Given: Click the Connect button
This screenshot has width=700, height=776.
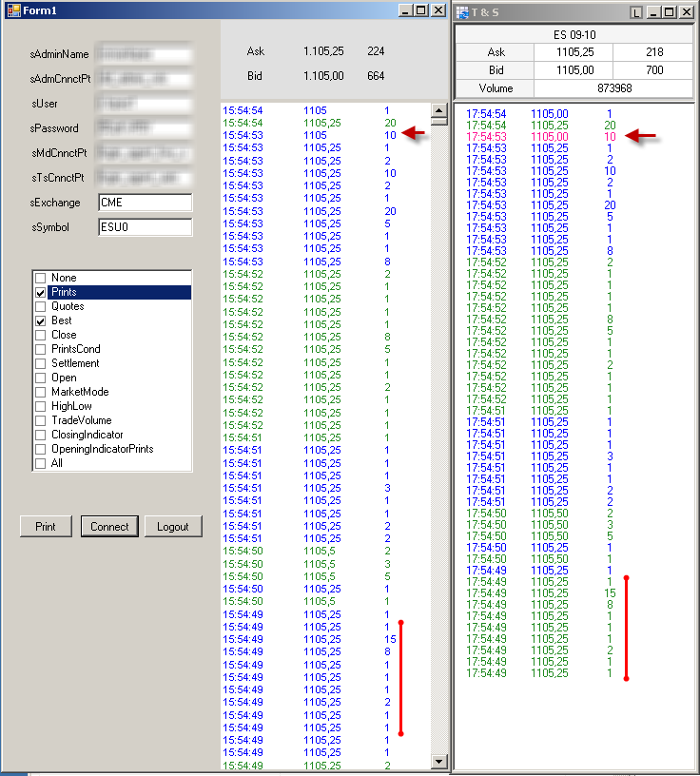Looking at the screenshot, I should click(109, 527).
